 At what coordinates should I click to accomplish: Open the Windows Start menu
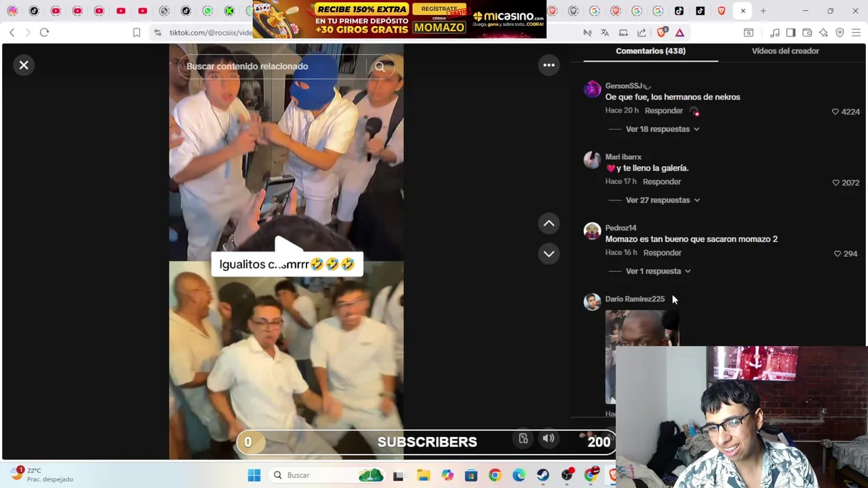[254, 475]
